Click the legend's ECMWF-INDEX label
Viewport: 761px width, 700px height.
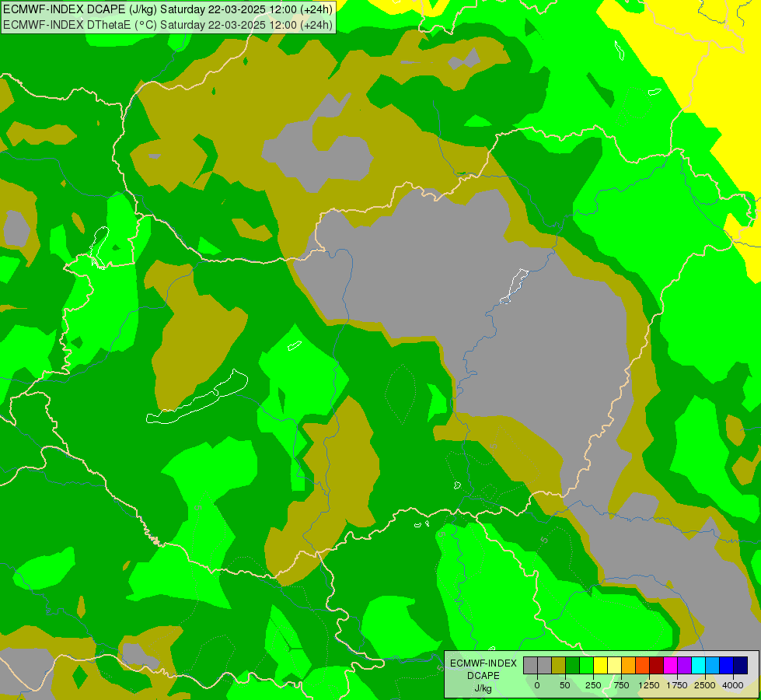(483, 663)
